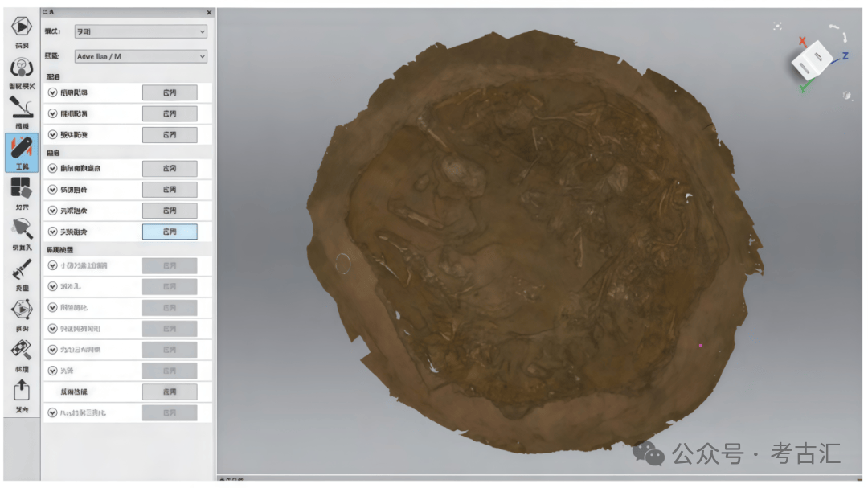Expand the first chevron row below the dropdowns
Image resolution: width=868 pixels, height=488 pixels.
53,92
